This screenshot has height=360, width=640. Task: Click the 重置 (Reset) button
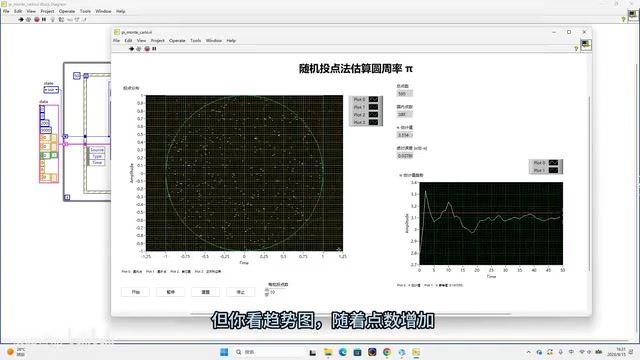click(206, 292)
